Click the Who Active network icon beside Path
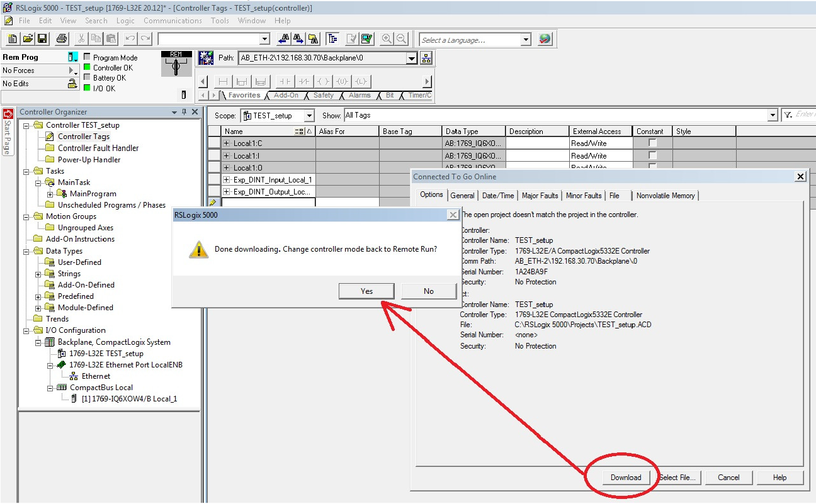Viewport: 816px width, 504px height. (426, 59)
